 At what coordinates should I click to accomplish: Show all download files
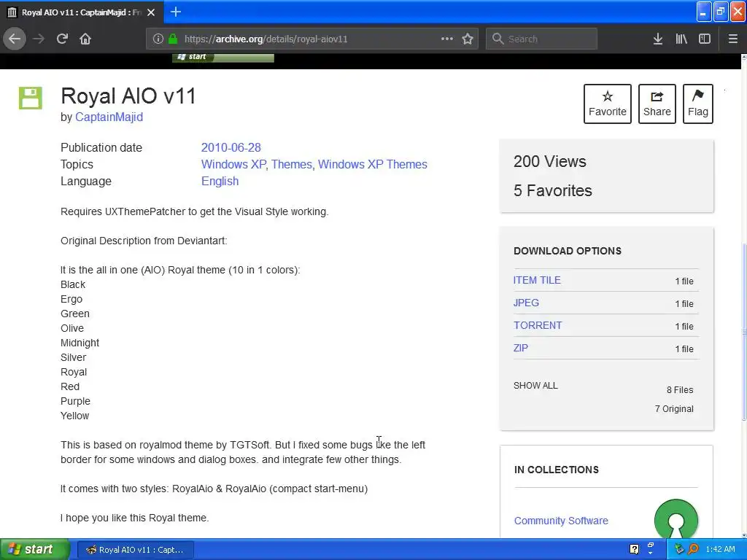[x=535, y=386]
